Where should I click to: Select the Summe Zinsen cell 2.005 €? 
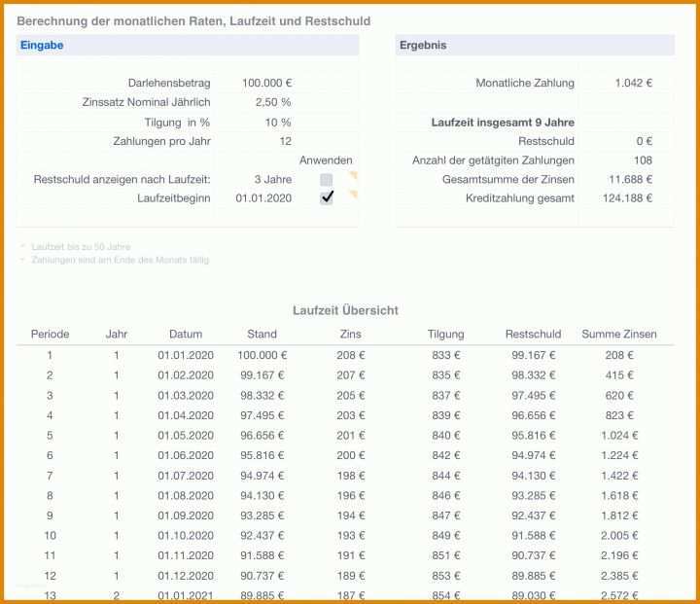click(619, 536)
